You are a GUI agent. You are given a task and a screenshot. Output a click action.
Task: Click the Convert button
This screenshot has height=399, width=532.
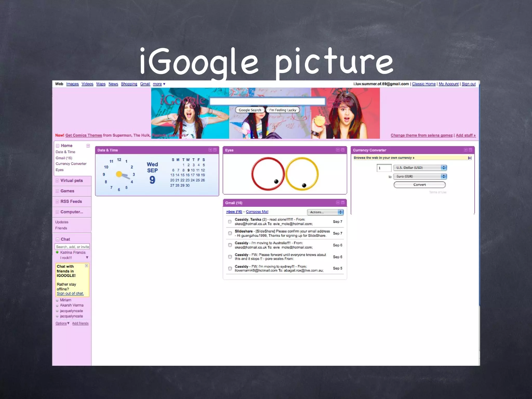click(x=420, y=185)
